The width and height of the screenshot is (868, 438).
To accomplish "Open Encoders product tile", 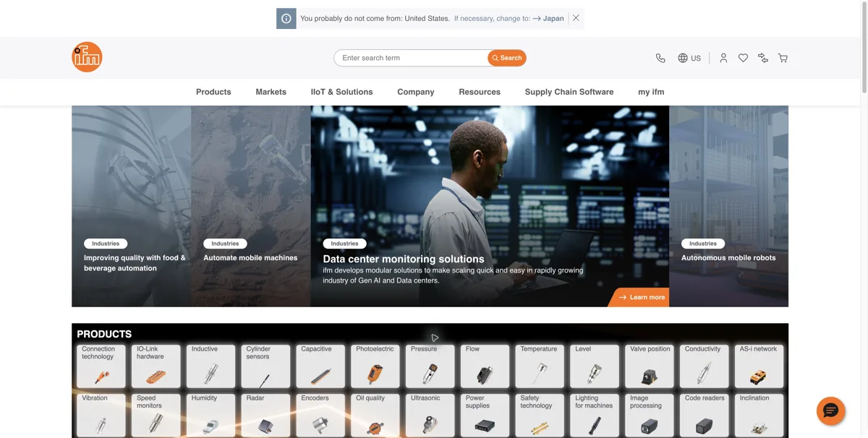I will 320,415.
